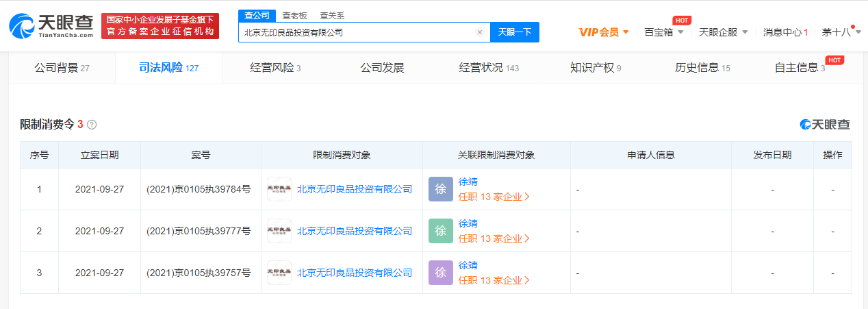868x309 pixels.
Task: Click 徐 avatar in row 1
Action: click(441, 189)
